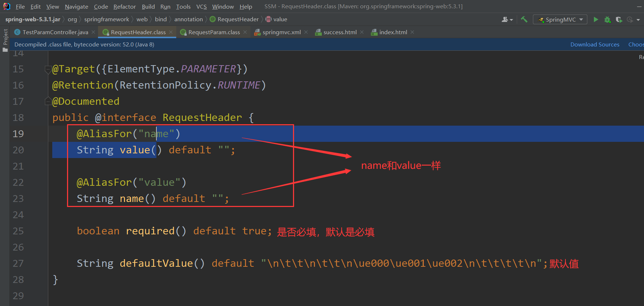Click the annotation breadcrumb segment

pos(188,19)
